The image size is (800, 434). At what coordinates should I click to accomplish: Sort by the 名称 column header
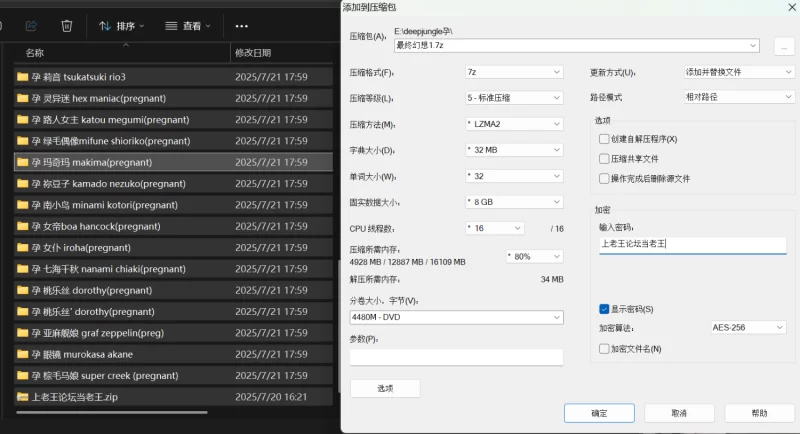pyautogui.click(x=35, y=53)
